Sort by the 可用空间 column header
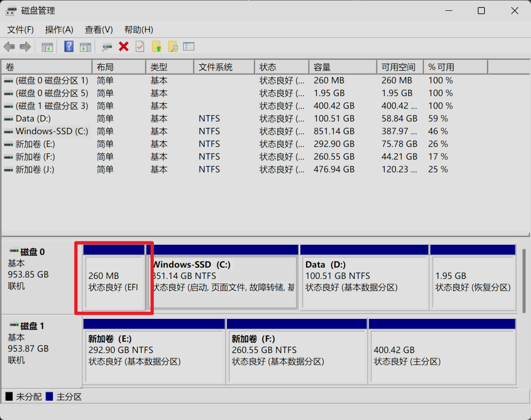This screenshot has height=420, width=531. coord(400,67)
